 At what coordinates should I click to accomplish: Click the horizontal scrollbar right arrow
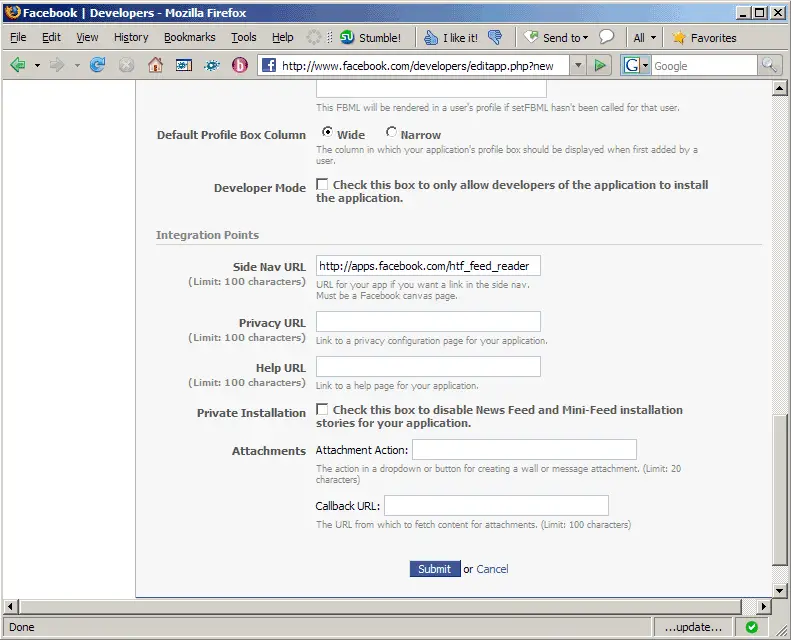pos(764,606)
